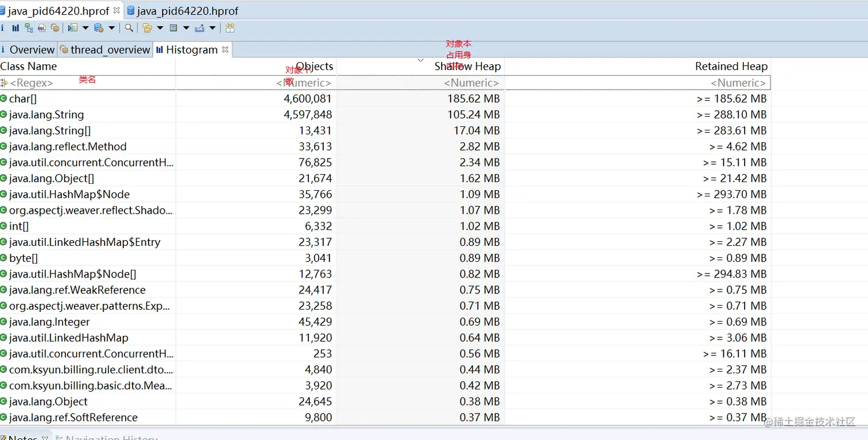
Task: Click Compare to Another Heap Dump icon
Action: click(x=230, y=28)
